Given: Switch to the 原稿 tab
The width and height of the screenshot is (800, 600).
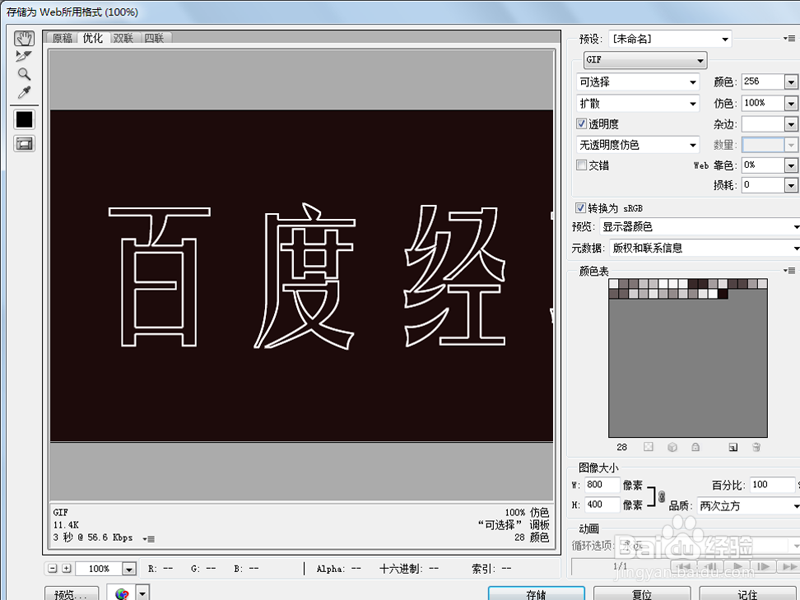Looking at the screenshot, I should (x=62, y=38).
